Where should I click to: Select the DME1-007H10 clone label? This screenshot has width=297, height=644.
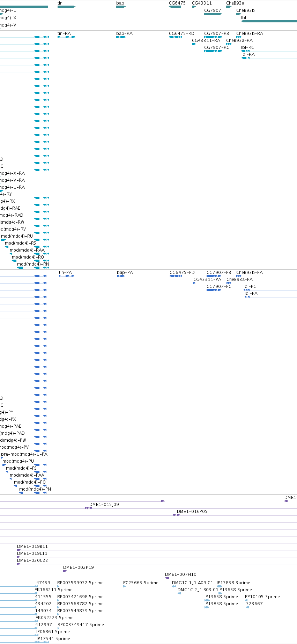coord(181,574)
